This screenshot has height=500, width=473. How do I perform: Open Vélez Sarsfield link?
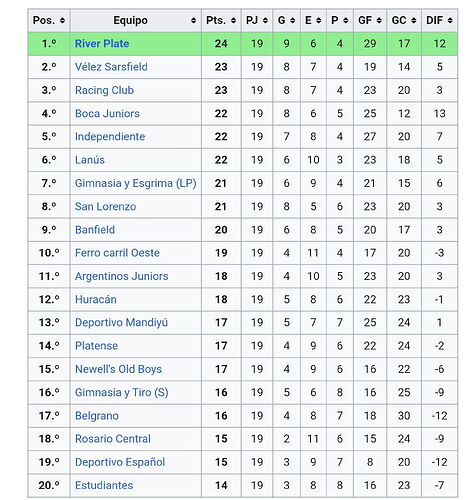pos(111,67)
